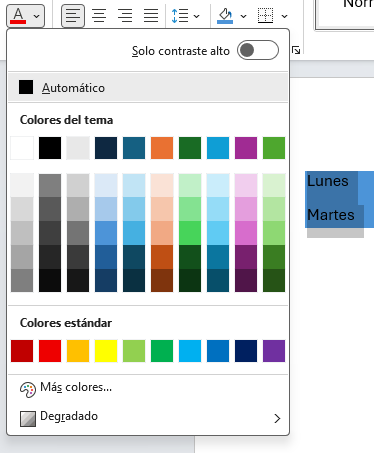Image resolution: width=374 pixels, height=453 pixels.
Task: Click the borders icon
Action: [x=266, y=16]
